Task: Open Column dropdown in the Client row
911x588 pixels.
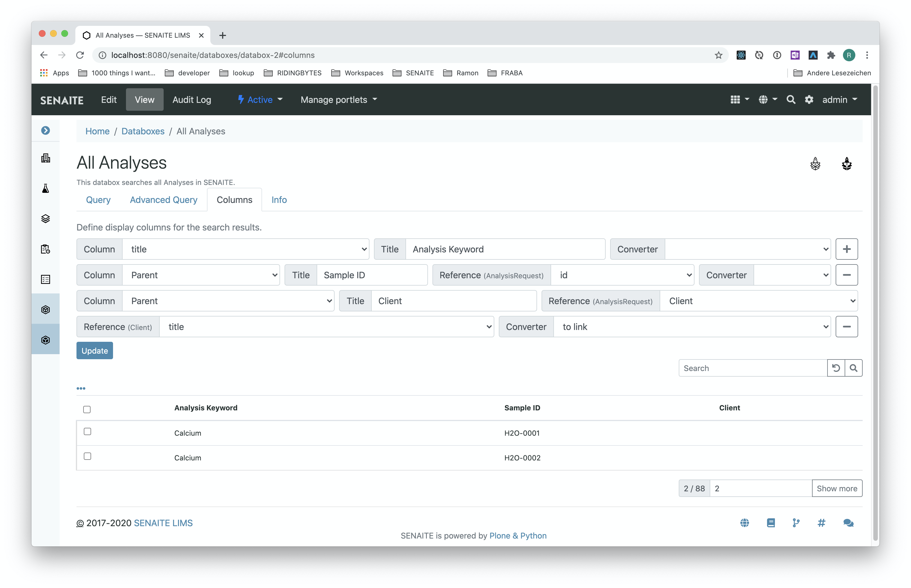Action: pos(228,300)
